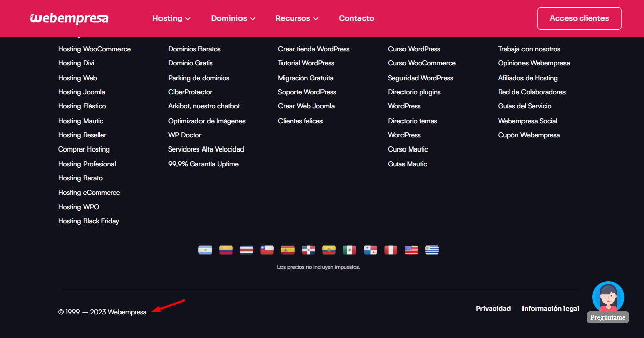Viewport: 644px width, 338px height.
Task: Open Optimizador de Imágenes link
Action: tap(207, 121)
